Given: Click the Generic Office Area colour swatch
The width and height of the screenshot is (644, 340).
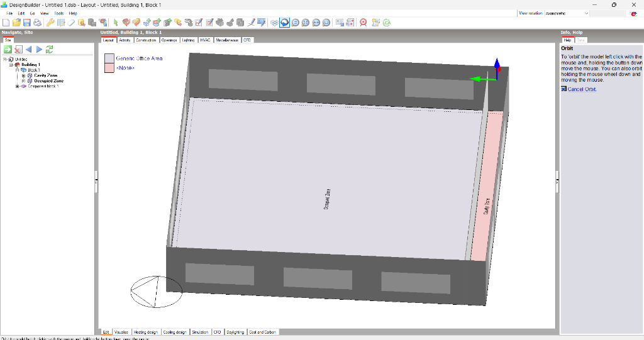Looking at the screenshot, I should tap(109, 58).
